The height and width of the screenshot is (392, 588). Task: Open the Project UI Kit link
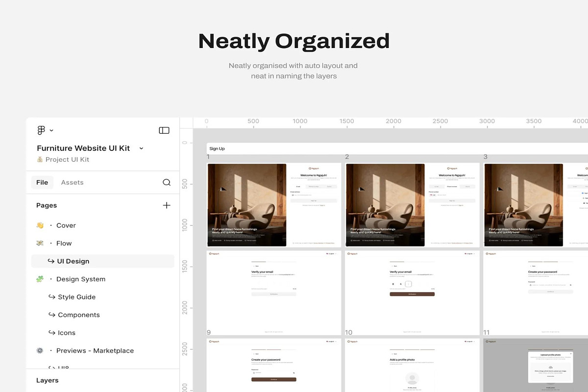click(x=69, y=159)
